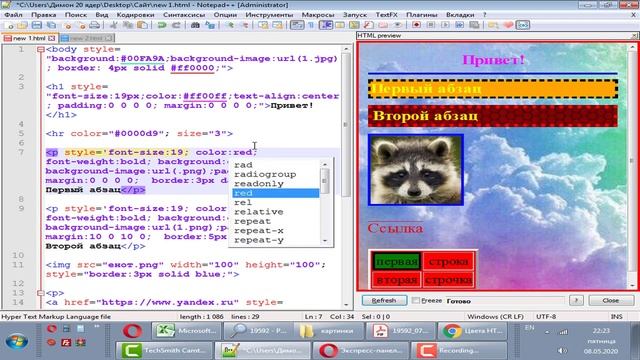This screenshot has width=640, height=360.
Task: Click the Stop Recording macro icon
Action: 431,25
